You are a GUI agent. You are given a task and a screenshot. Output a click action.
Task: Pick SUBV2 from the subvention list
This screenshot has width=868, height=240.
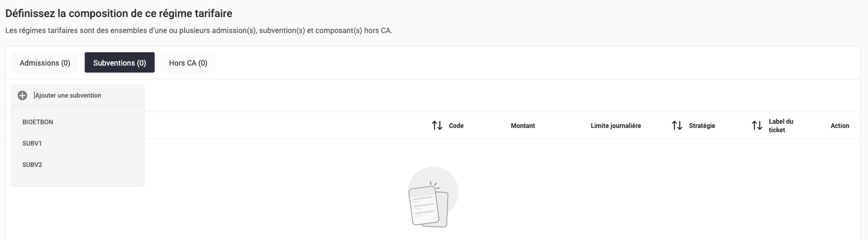tap(32, 165)
